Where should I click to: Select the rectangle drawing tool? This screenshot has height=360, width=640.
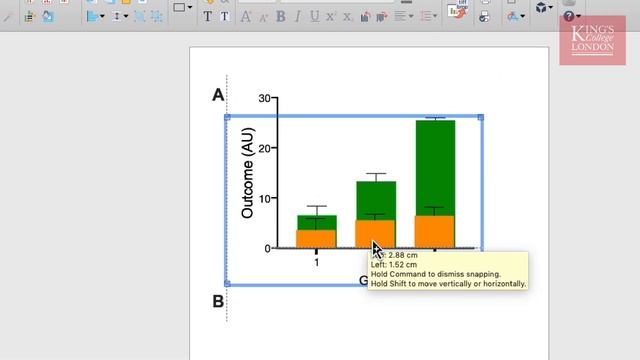tap(179, 7)
